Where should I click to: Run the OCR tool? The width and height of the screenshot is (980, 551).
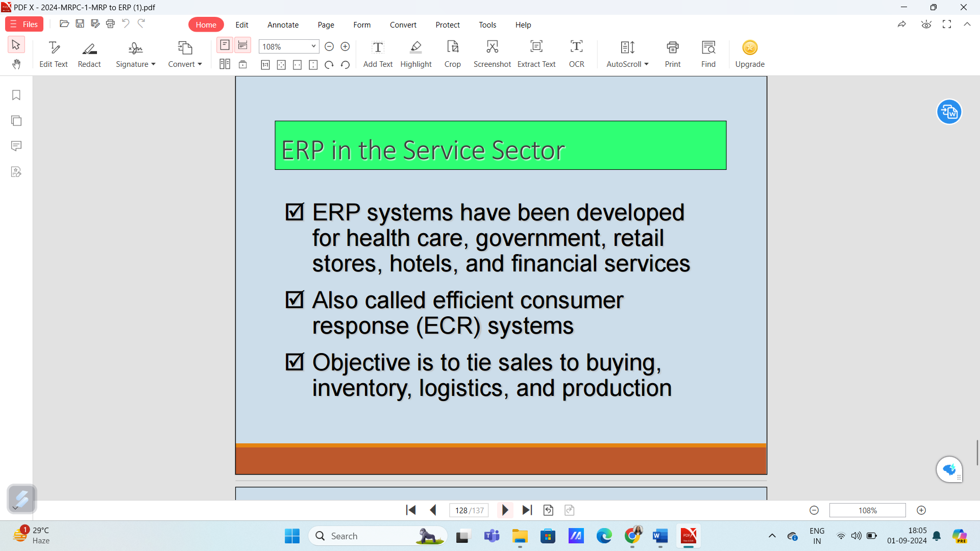click(577, 54)
